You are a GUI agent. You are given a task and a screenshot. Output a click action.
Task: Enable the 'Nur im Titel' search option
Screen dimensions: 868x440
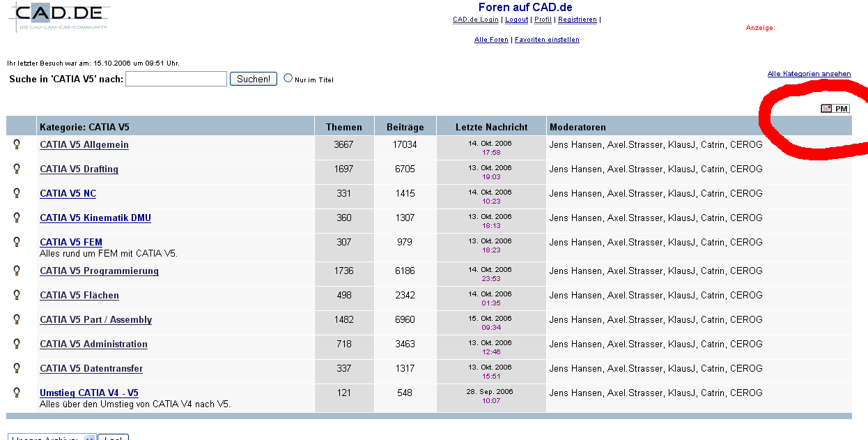coord(288,79)
